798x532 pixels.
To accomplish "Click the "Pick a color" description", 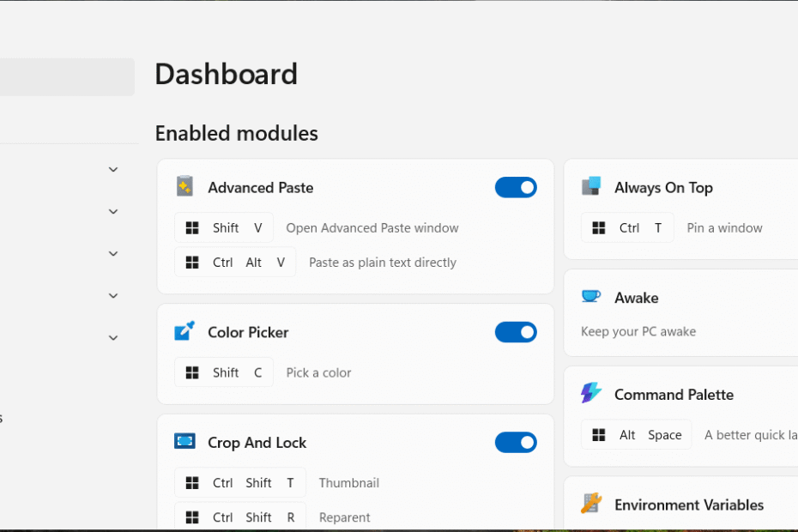I will click(x=318, y=372).
